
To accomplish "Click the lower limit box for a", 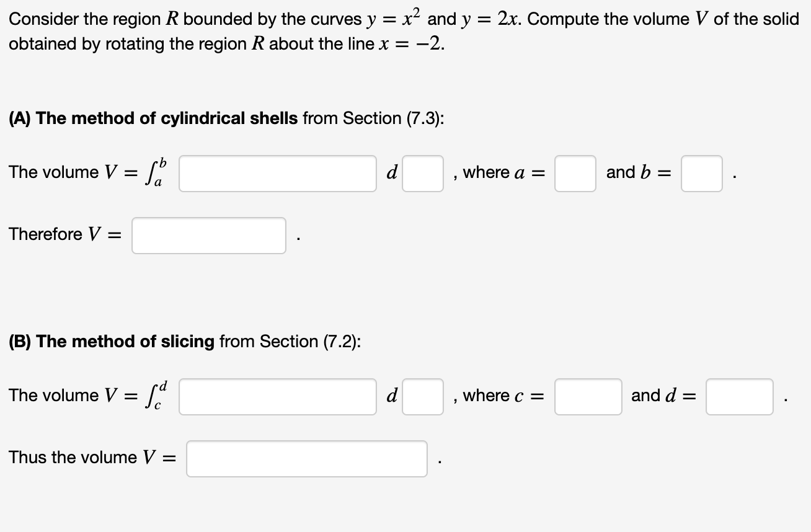I will coord(575,173).
